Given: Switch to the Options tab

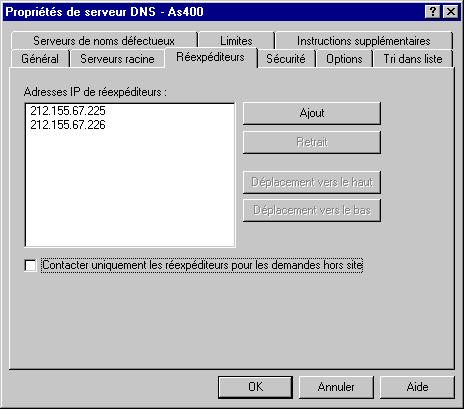Looking at the screenshot, I should pyautogui.click(x=344, y=59).
